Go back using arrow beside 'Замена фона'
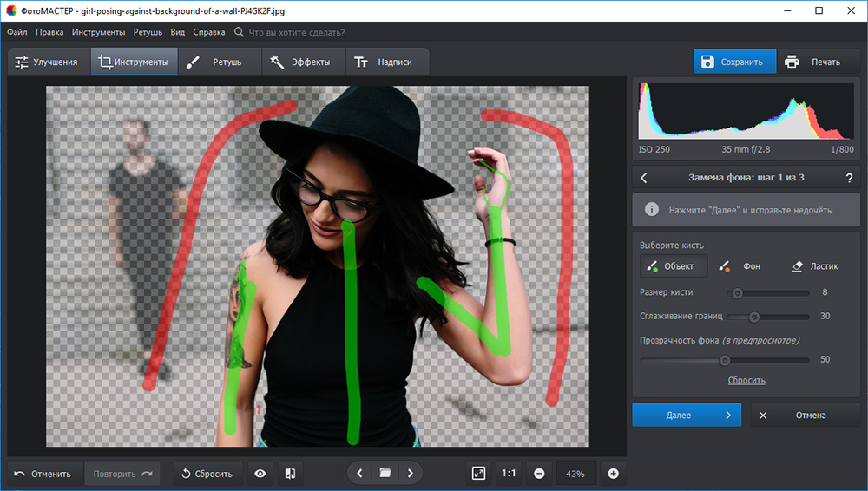Viewport: 868px width, 491px height. click(x=644, y=178)
